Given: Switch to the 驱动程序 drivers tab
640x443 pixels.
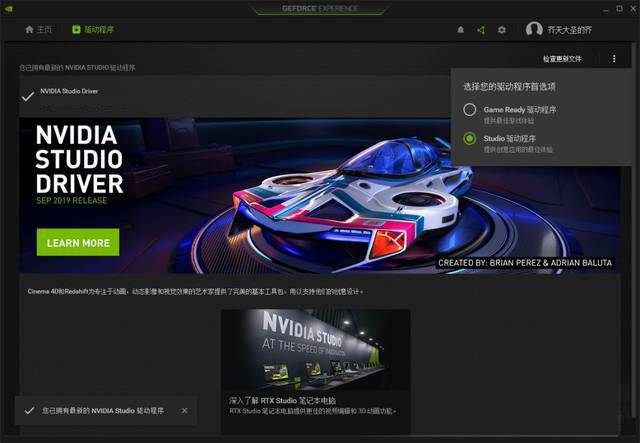Looking at the screenshot, I should coord(93,29).
